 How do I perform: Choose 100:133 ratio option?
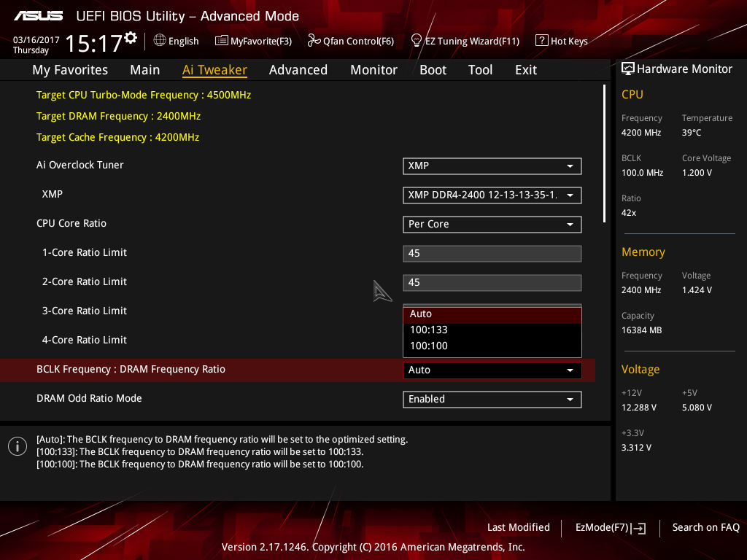(x=492, y=330)
